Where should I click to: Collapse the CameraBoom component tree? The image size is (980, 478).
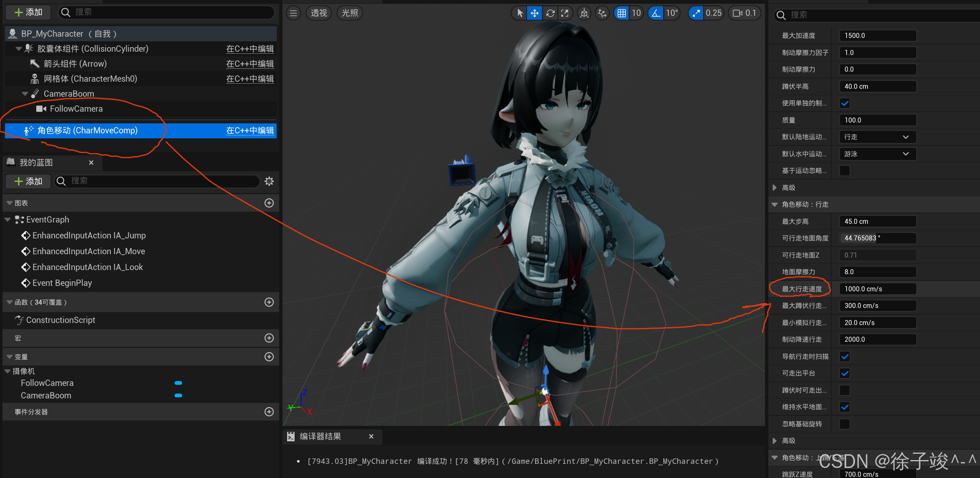[25, 94]
